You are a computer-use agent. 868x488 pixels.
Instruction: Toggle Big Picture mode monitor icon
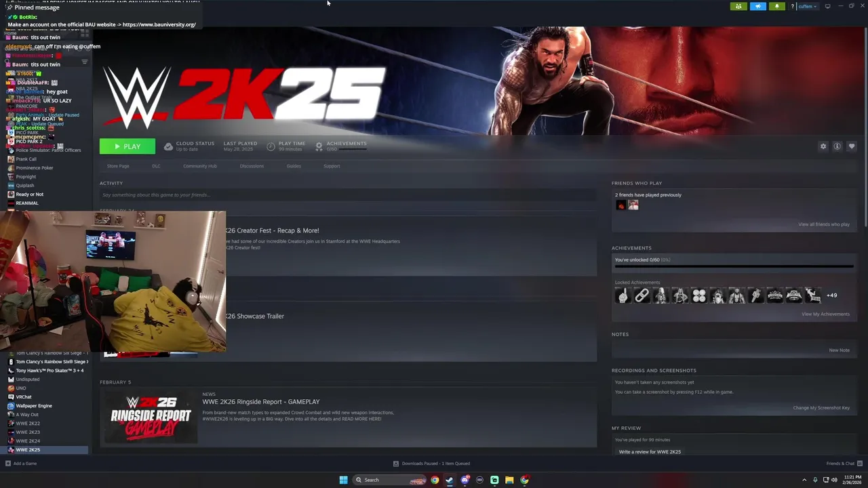827,6
